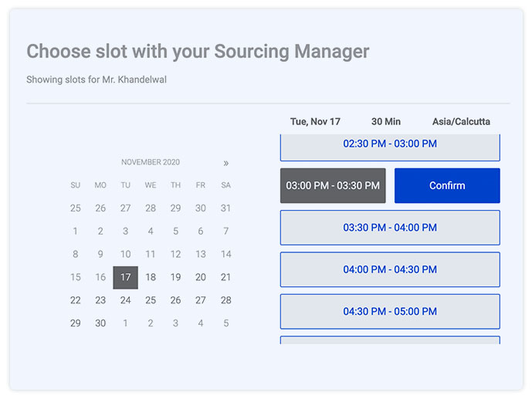Click the selected 03:00 PM - 03:30 PM slot
The height and width of the screenshot is (399, 532).
[333, 185]
